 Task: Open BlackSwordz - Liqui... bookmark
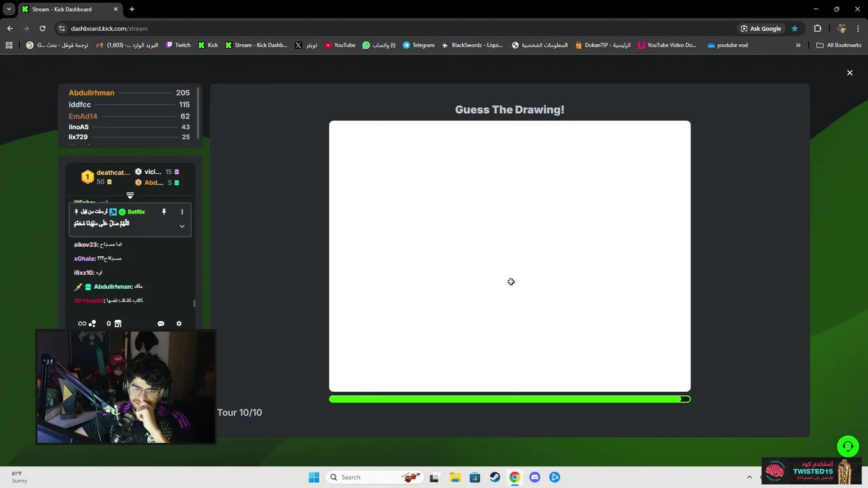tap(472, 45)
